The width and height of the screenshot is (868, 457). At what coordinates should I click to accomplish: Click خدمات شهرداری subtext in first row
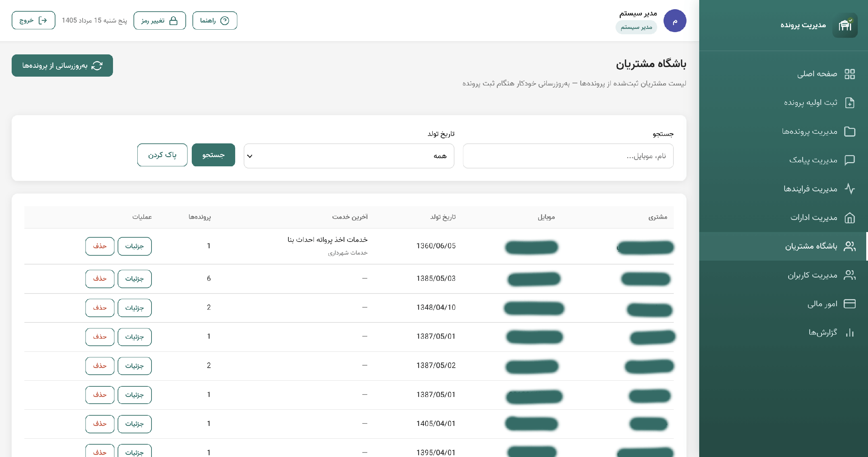tap(348, 253)
